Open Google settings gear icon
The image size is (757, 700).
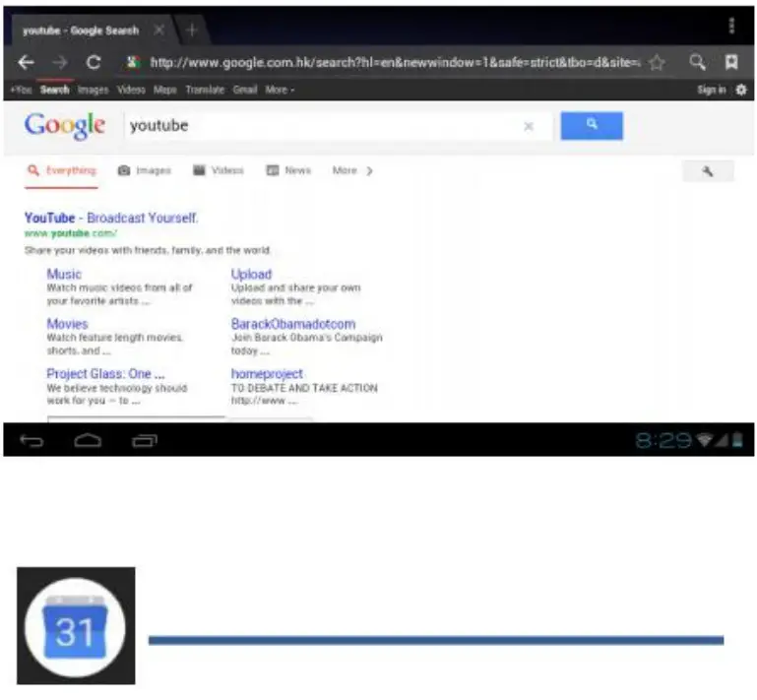(x=741, y=90)
